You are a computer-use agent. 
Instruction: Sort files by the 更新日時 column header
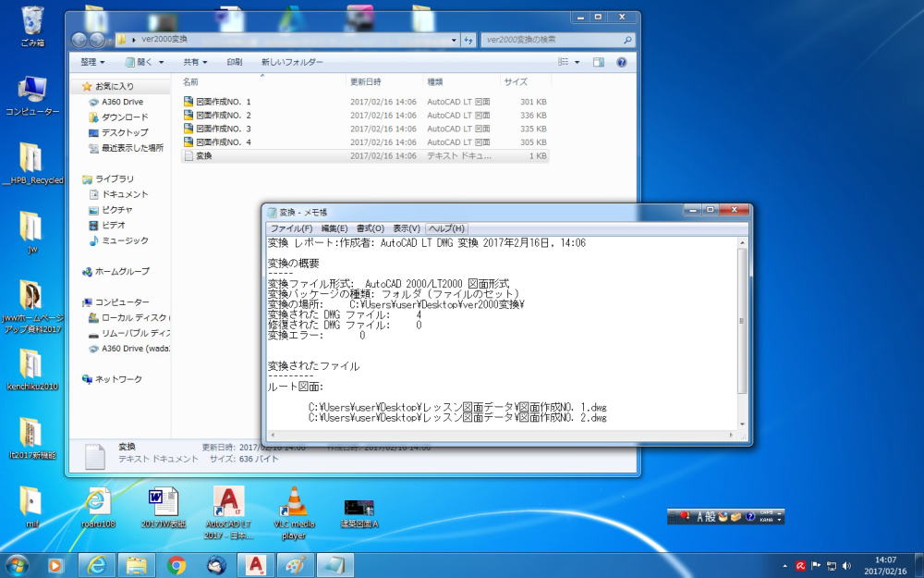[x=384, y=81]
